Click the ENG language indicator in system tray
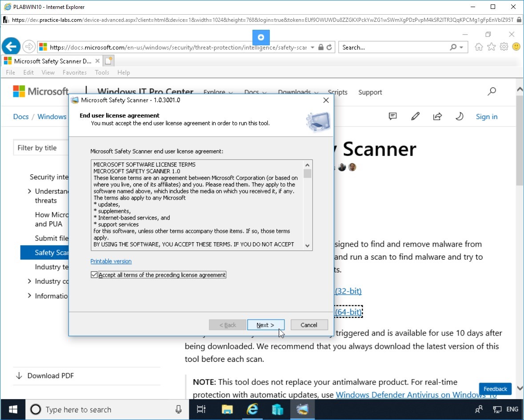 point(512,409)
